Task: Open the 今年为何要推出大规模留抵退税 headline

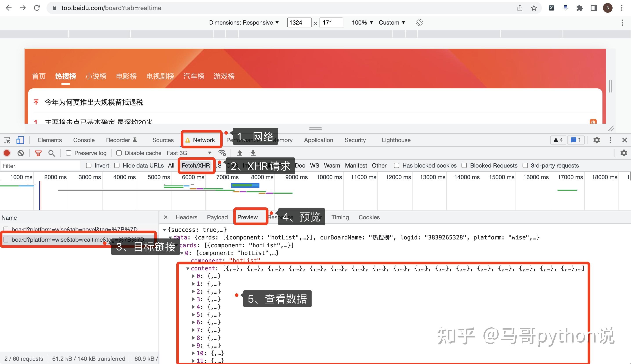Action: [x=94, y=102]
